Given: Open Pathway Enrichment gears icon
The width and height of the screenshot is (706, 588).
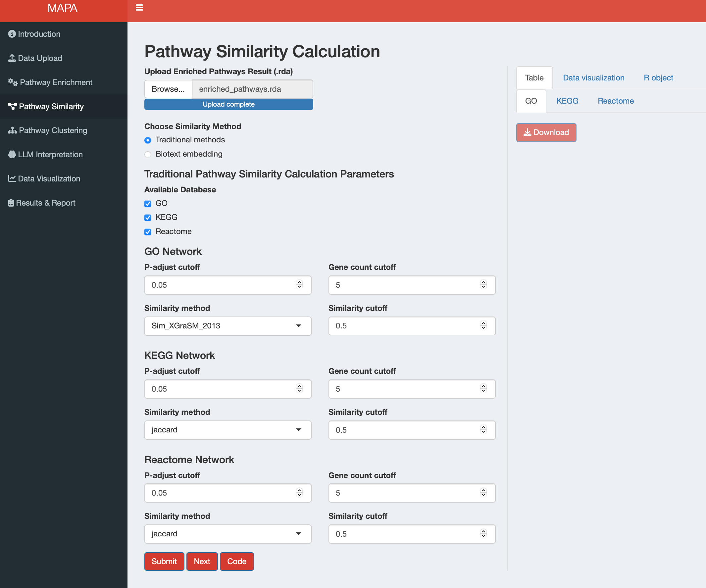Looking at the screenshot, I should pos(13,82).
